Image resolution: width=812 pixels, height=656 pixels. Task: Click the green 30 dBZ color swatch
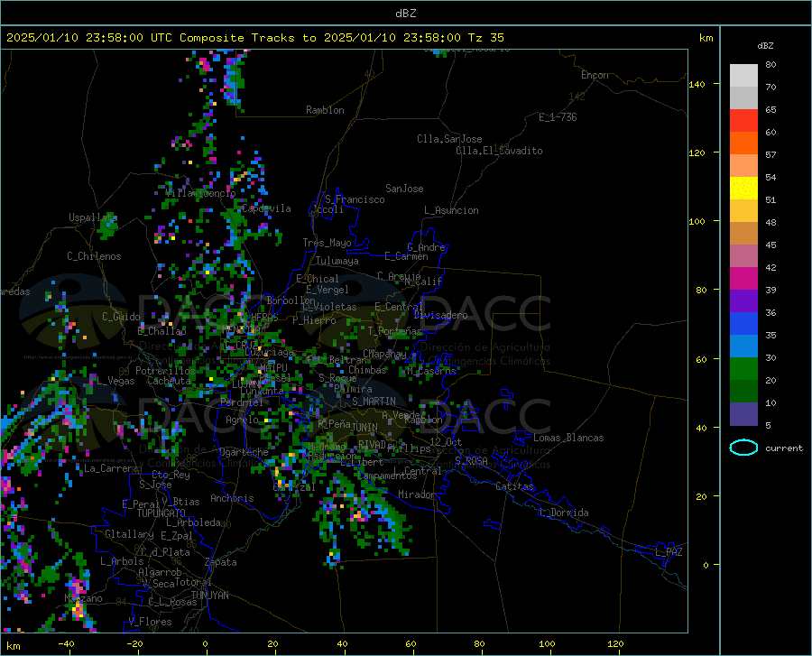pyautogui.click(x=743, y=369)
